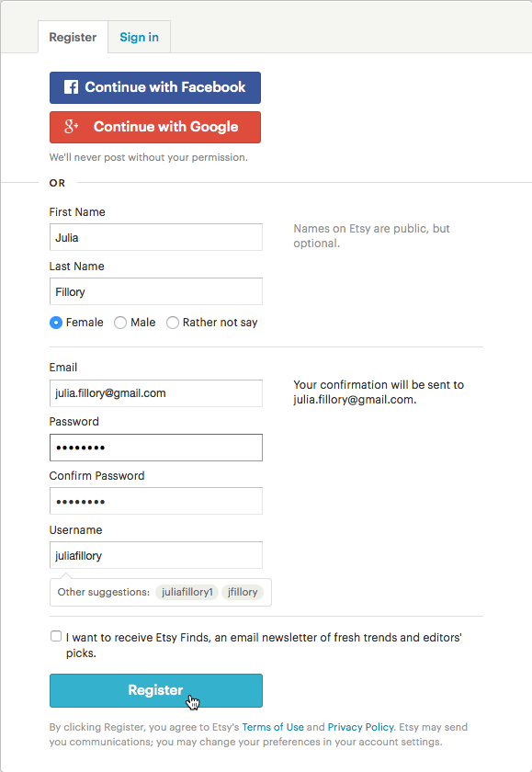Pick the juliafillory1 username suggestion

click(x=187, y=592)
